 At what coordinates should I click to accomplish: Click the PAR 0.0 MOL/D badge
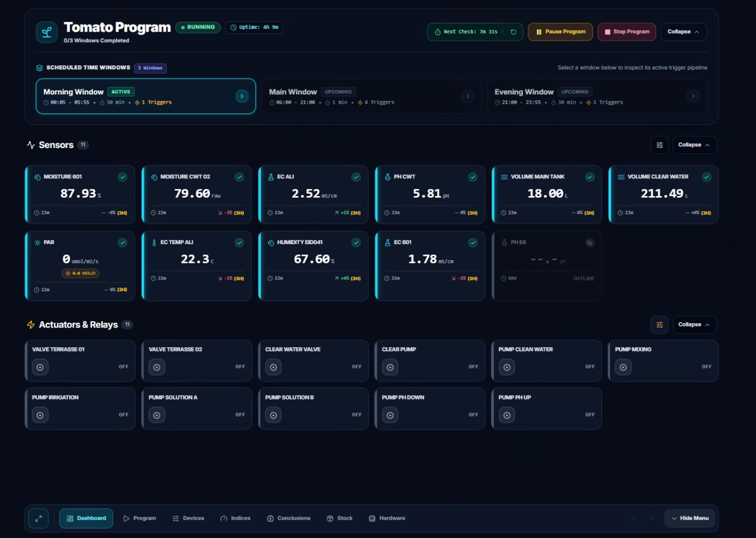coord(80,274)
